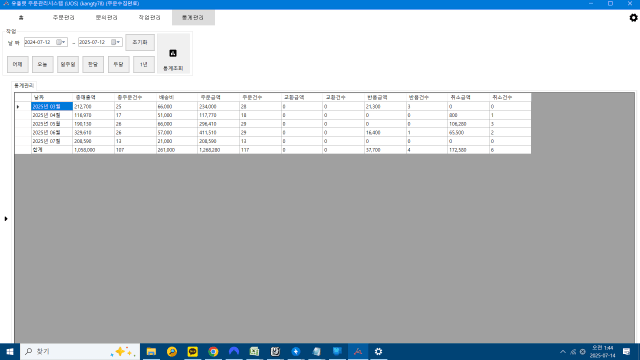Open KakaoTalk from the taskbar
The width and height of the screenshot is (640, 360).
[192, 351]
